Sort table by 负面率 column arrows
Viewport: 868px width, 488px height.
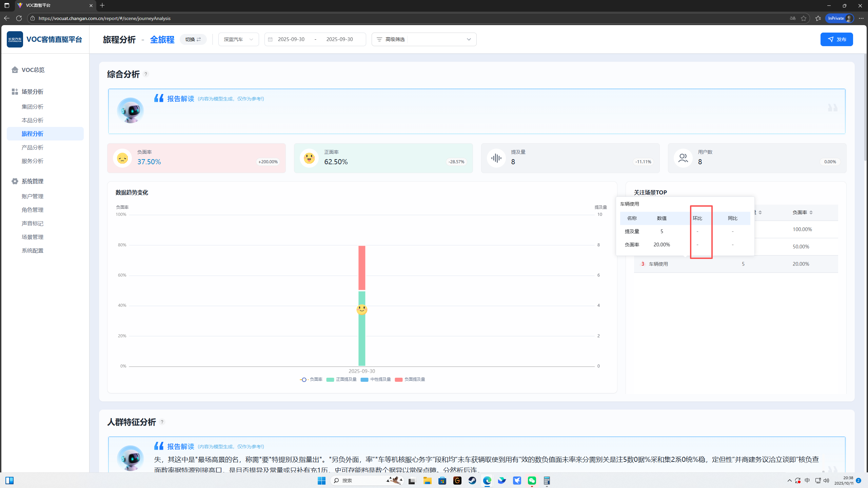click(x=811, y=212)
